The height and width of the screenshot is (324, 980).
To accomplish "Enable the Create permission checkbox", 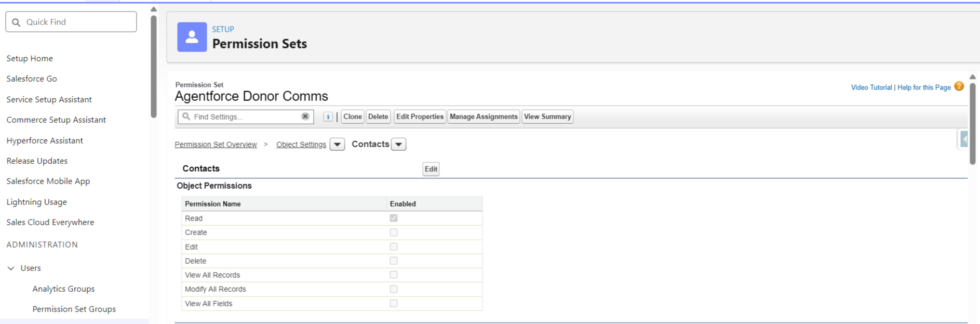I will (x=394, y=232).
